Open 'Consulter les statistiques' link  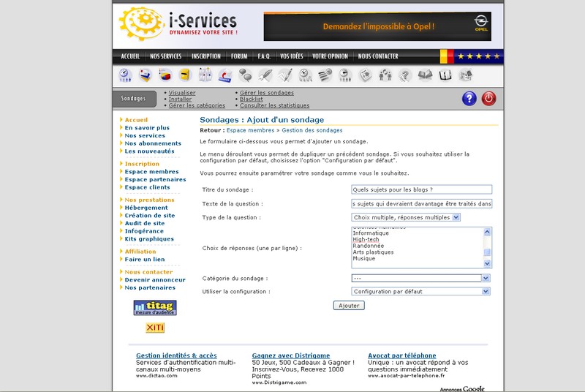275,105
